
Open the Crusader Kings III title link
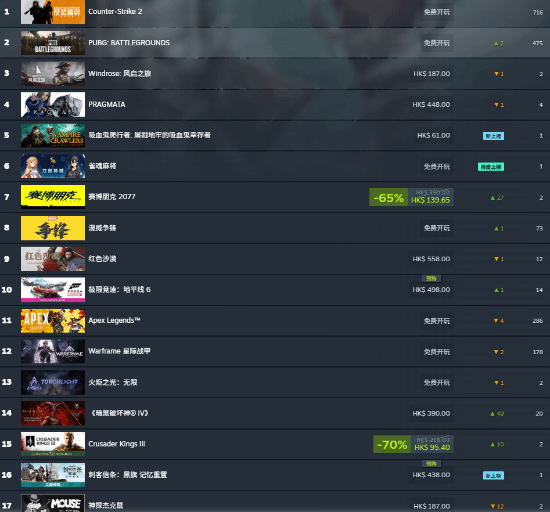(117, 444)
